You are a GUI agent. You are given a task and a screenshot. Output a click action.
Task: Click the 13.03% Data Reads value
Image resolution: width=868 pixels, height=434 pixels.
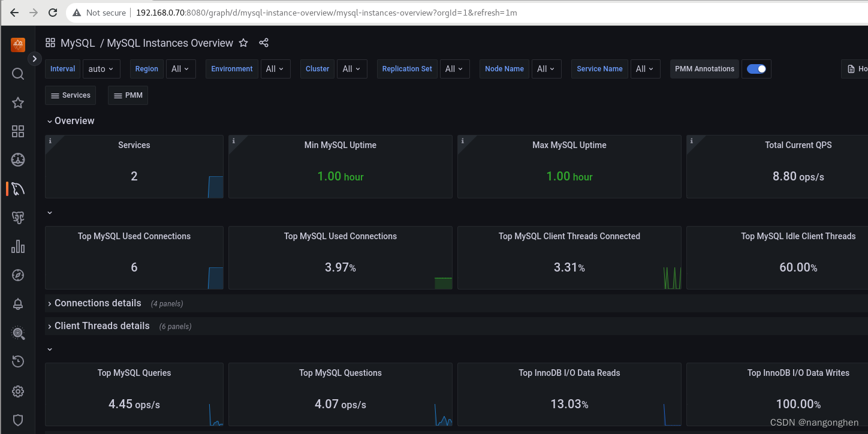569,404
